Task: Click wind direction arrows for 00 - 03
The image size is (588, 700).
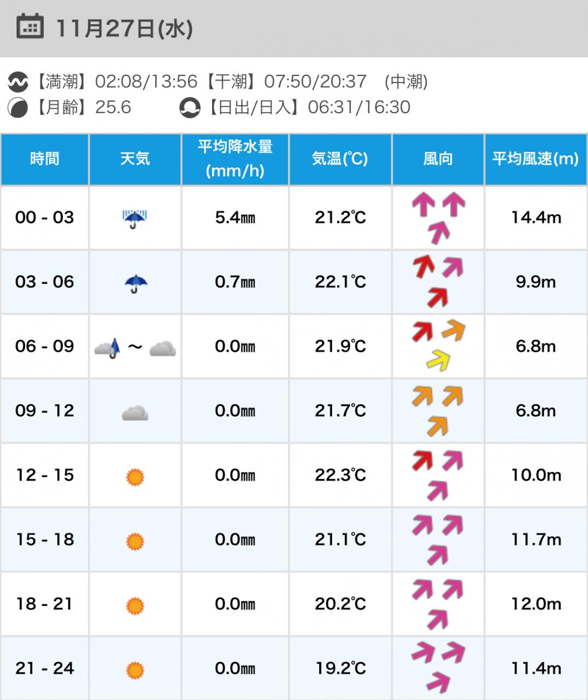Action: (x=438, y=217)
